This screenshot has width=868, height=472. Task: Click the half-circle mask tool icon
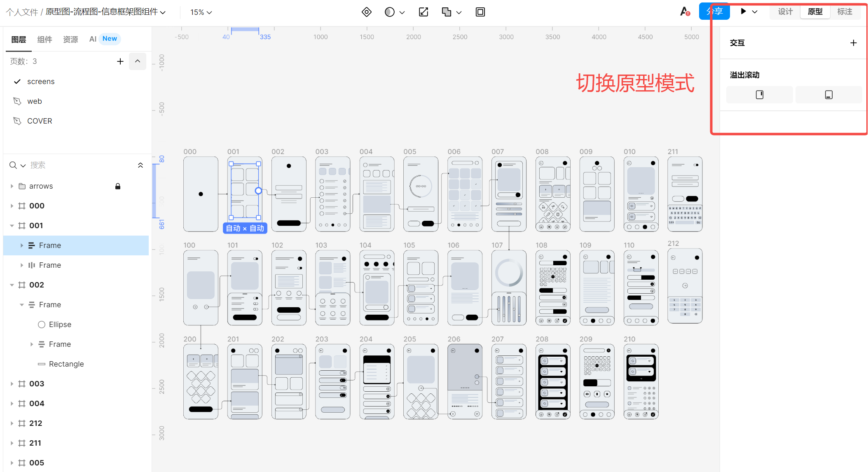coord(389,12)
